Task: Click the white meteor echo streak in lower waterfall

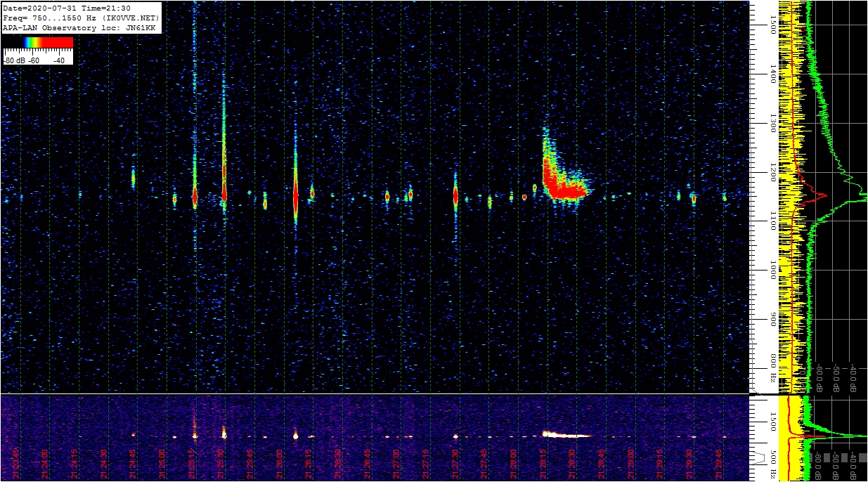Action: click(x=566, y=434)
